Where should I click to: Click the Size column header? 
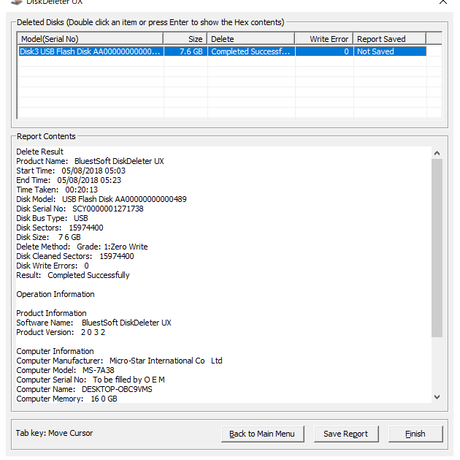click(x=185, y=39)
